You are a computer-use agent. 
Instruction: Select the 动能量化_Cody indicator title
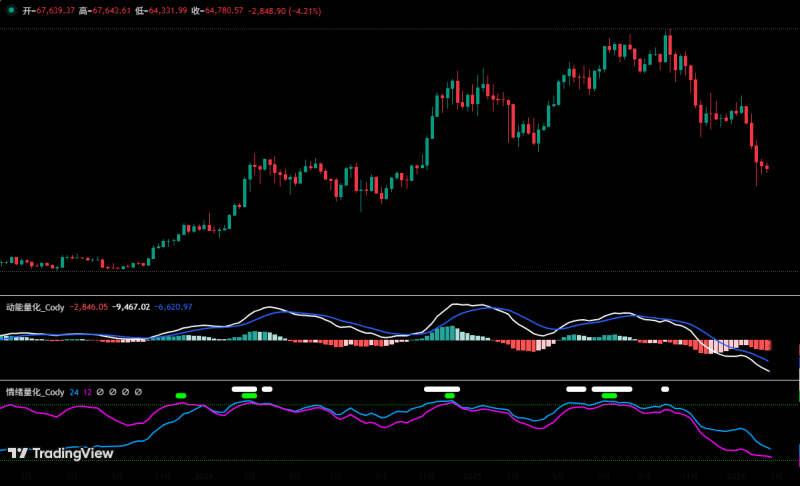[35, 307]
